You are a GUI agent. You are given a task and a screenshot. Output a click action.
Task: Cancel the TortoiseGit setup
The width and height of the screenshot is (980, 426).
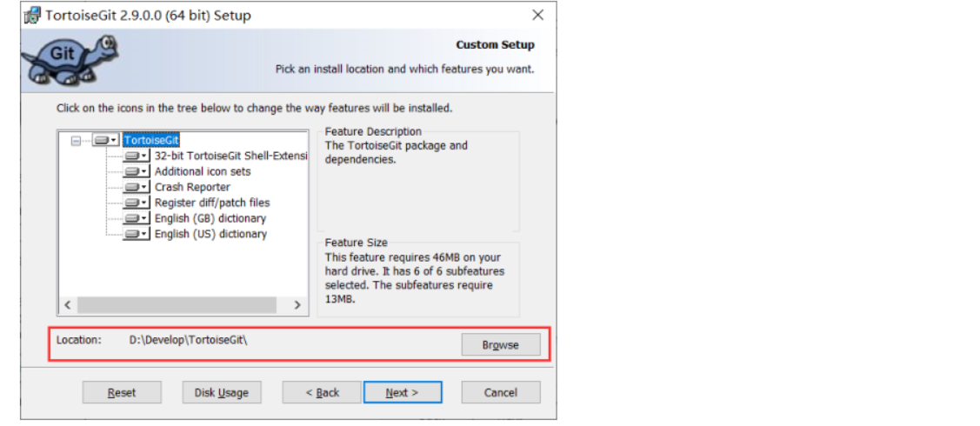pyautogui.click(x=501, y=392)
